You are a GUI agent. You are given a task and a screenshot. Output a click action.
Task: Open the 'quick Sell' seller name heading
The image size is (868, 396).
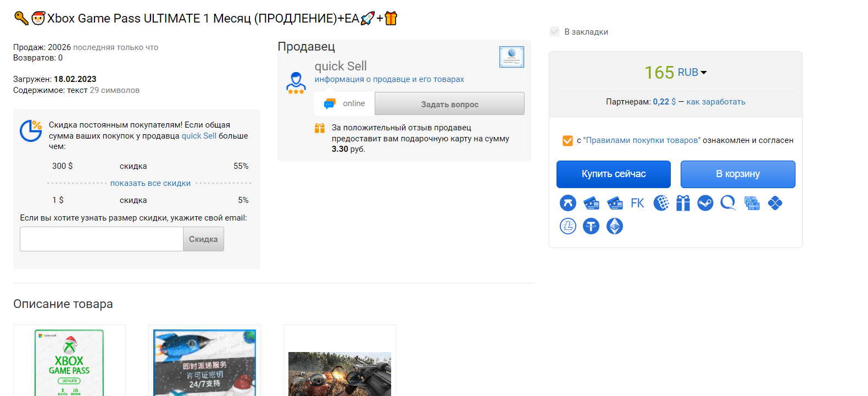coord(341,66)
